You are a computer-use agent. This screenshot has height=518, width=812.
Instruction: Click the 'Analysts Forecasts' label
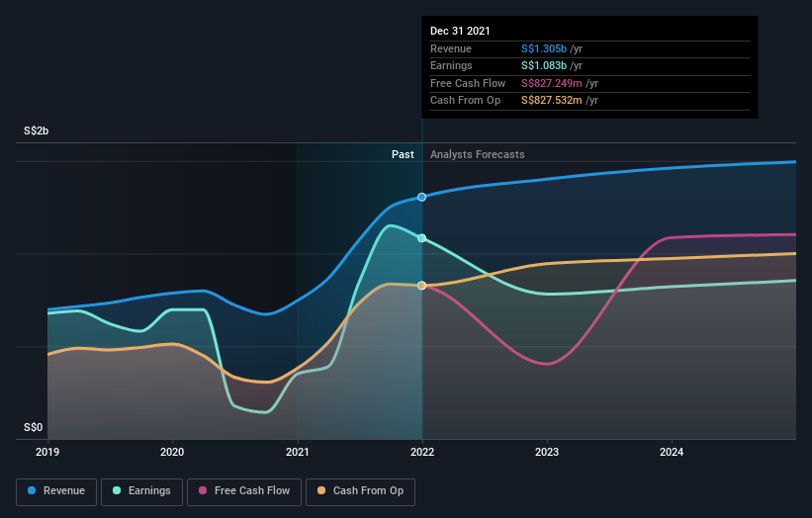477,155
